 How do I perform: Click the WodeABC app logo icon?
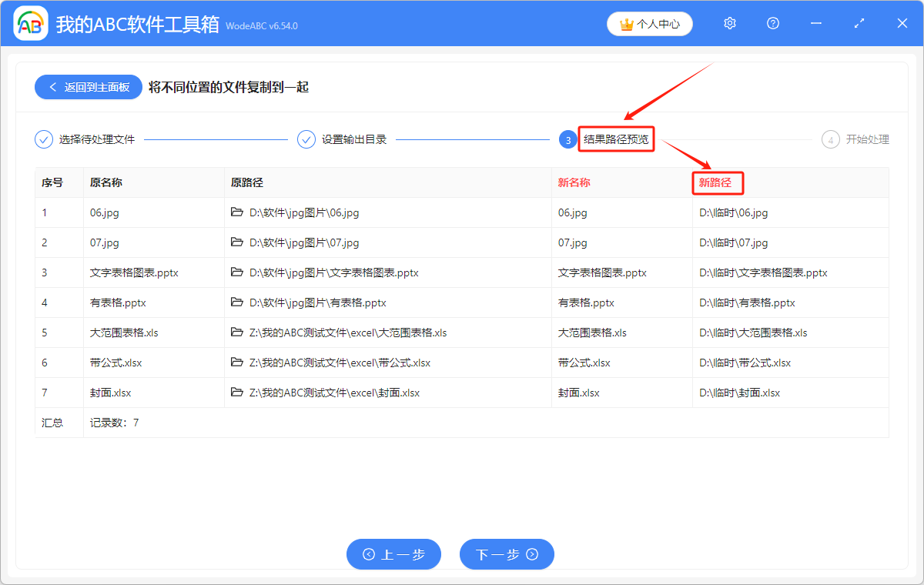(x=31, y=23)
